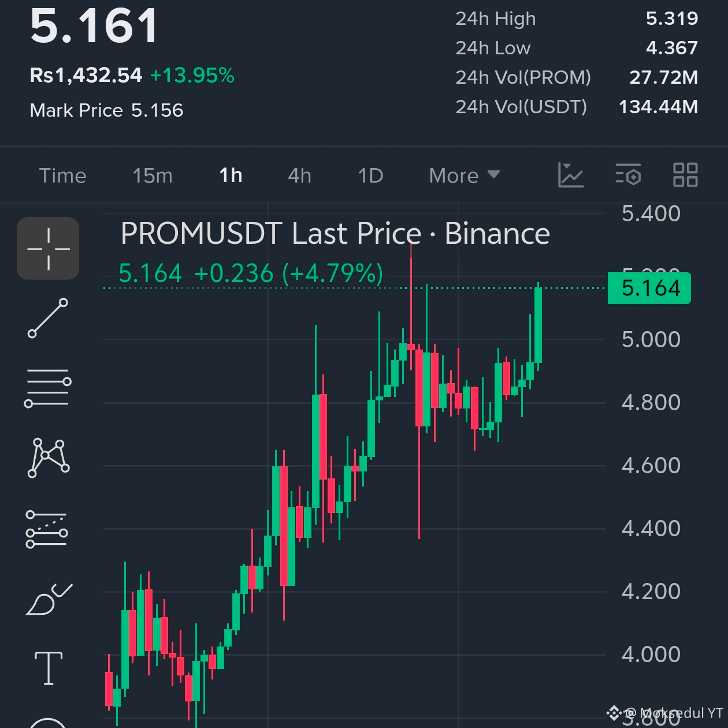Click the +0.236 (+4.79%) candle change
The width and height of the screenshot is (728, 728).
(289, 273)
